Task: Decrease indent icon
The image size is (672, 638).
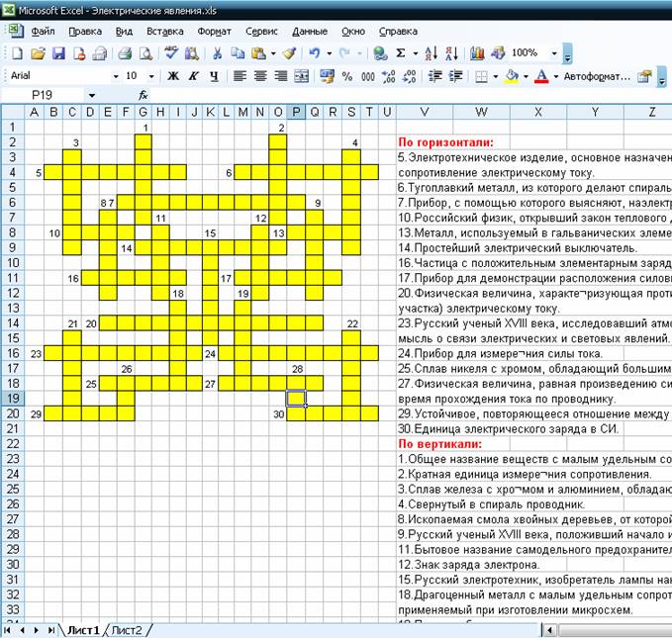Action: tap(435, 76)
